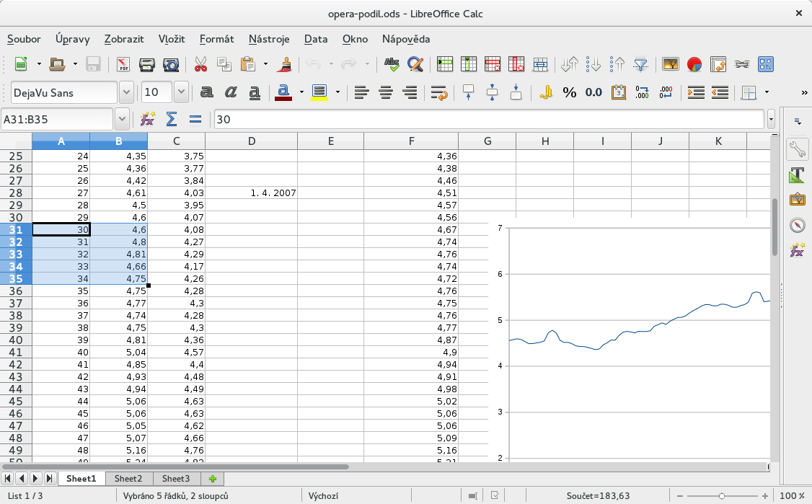Open the Function Wizard in formula bar
This screenshot has width=812, height=504.
pos(148,119)
